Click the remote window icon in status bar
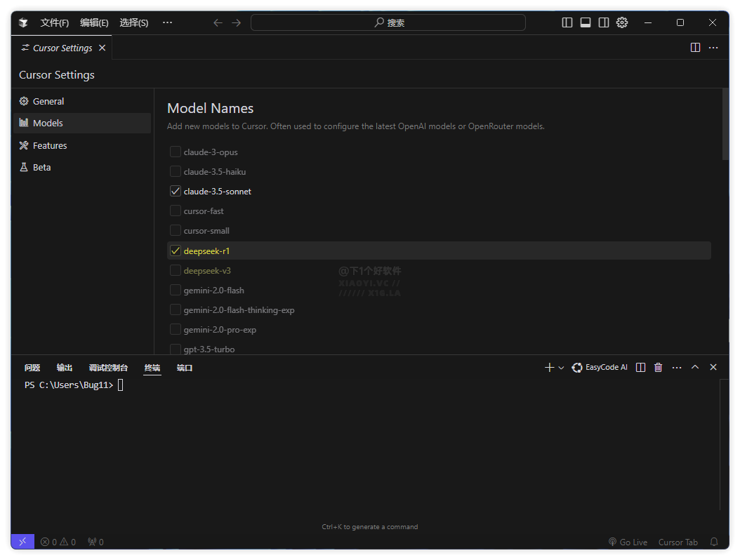This screenshot has width=740, height=560. click(x=22, y=542)
